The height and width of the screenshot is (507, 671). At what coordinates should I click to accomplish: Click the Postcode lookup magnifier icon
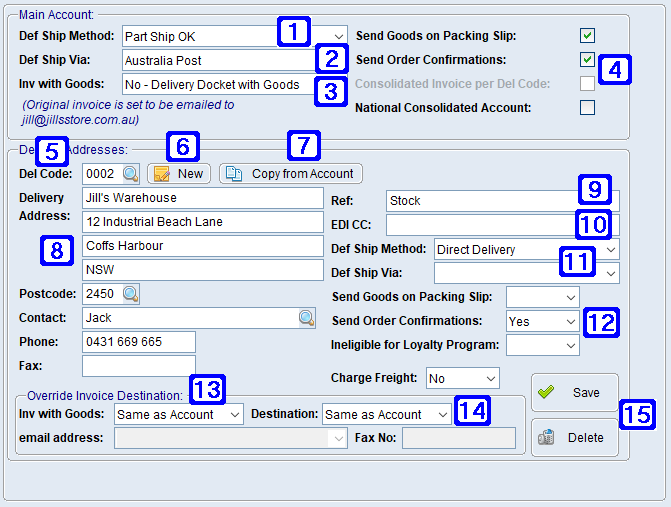coord(131,294)
